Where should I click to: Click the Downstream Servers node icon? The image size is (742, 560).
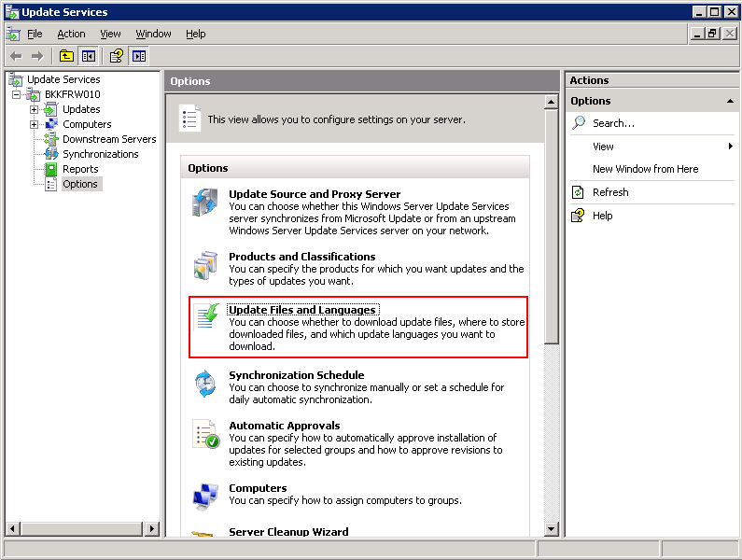pyautogui.click(x=50, y=139)
